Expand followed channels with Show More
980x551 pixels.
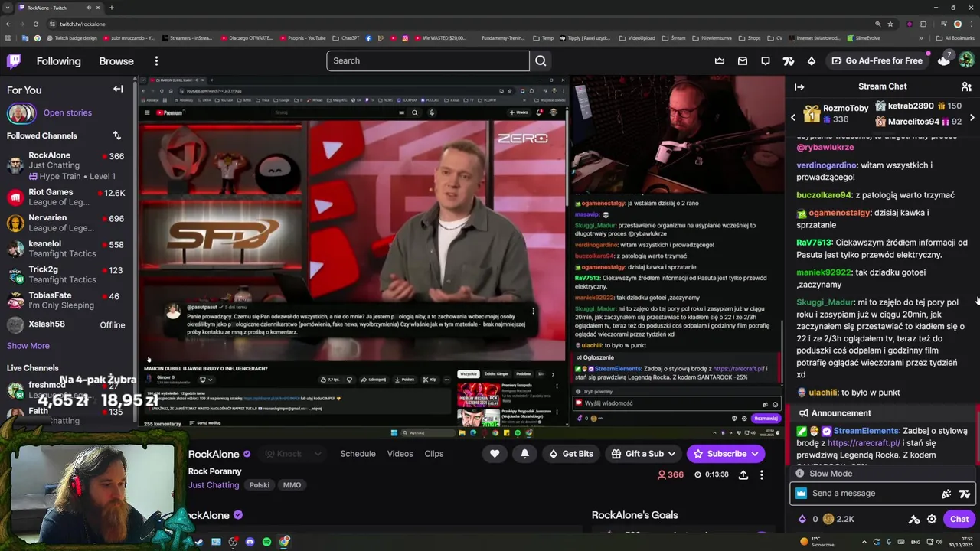(28, 346)
